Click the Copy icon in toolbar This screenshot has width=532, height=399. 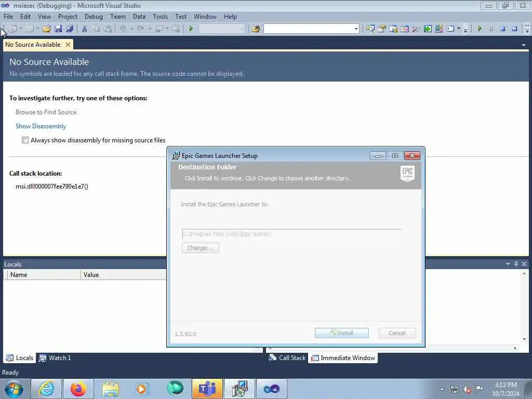pyautogui.click(x=96, y=29)
